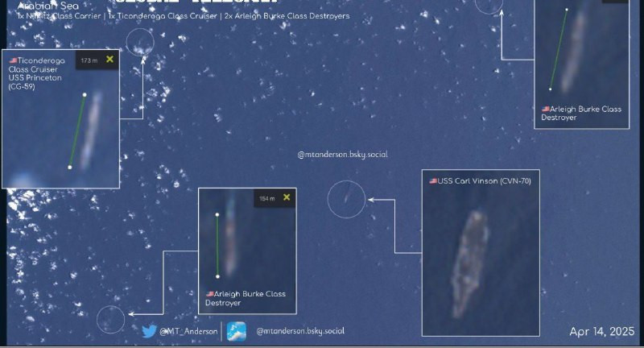Click the USS Carl Vinson (CVN-70) label
This screenshot has height=348, width=644.
(485, 180)
